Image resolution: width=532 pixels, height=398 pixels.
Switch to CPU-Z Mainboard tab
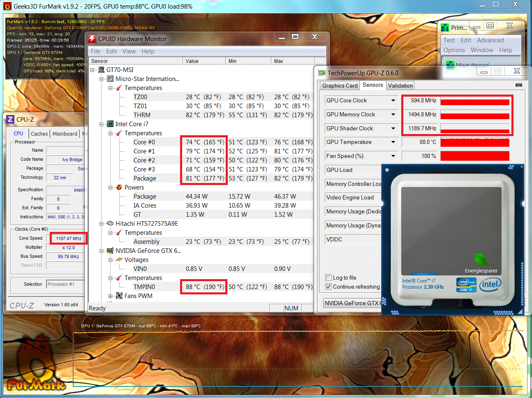coord(65,134)
